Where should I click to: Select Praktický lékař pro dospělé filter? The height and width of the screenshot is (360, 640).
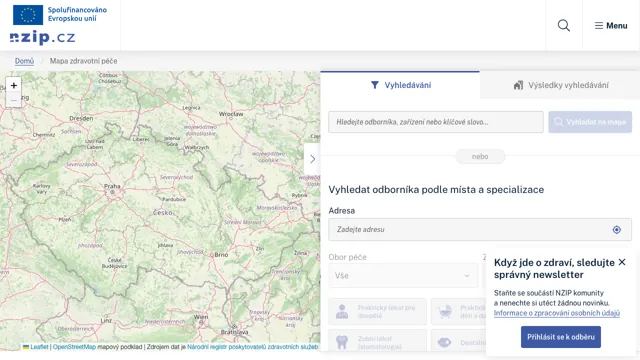coord(378,311)
